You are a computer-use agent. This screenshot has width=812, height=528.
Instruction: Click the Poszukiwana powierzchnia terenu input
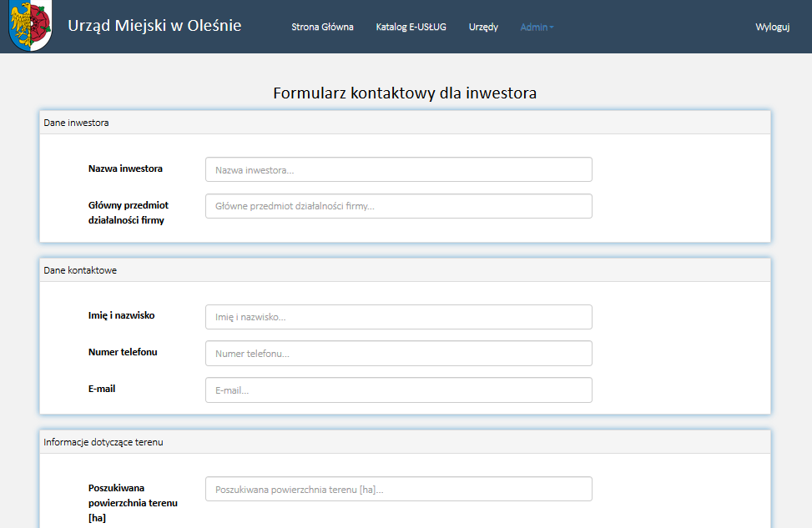pos(398,489)
